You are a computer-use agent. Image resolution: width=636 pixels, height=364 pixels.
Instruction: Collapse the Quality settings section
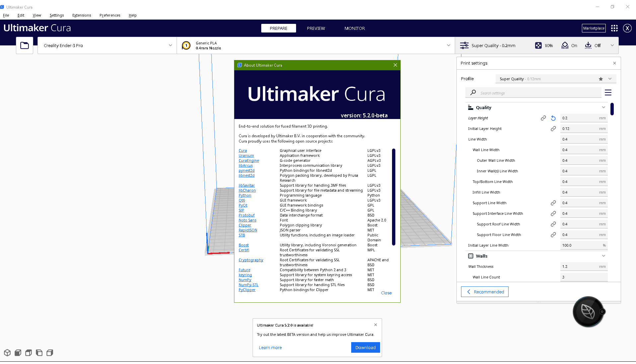click(x=603, y=107)
